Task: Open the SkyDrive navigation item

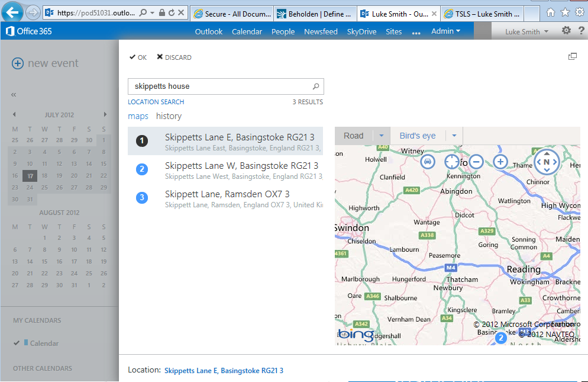Action: point(361,32)
